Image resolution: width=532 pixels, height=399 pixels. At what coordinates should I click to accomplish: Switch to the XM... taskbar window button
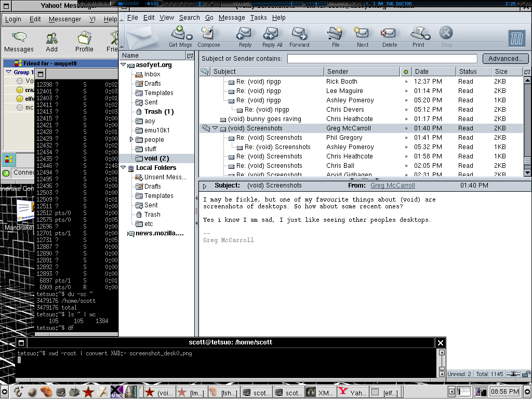[322, 393]
